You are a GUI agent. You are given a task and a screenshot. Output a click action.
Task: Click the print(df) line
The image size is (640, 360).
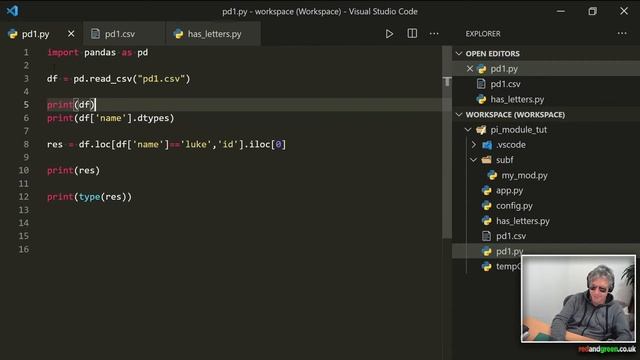point(71,105)
